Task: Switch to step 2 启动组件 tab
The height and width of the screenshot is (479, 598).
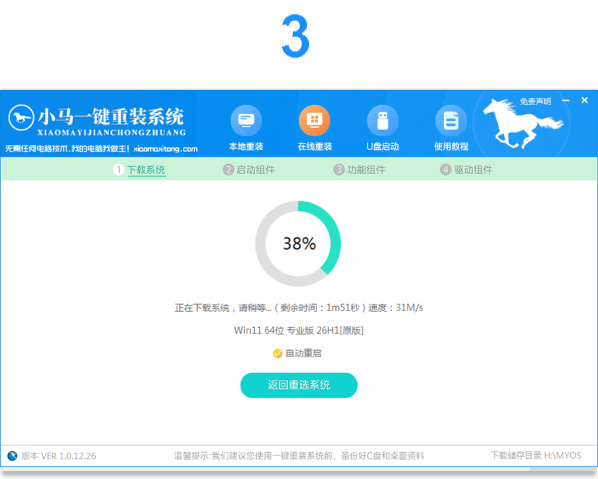Action: point(249,170)
